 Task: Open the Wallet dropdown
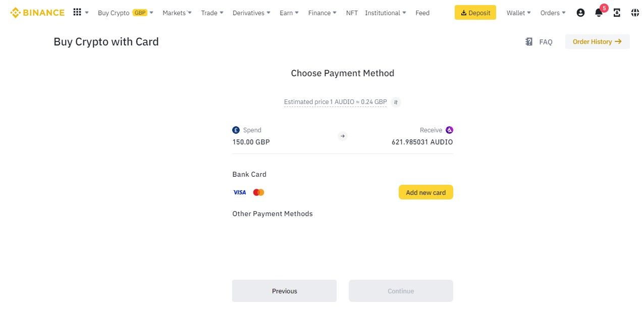519,13
